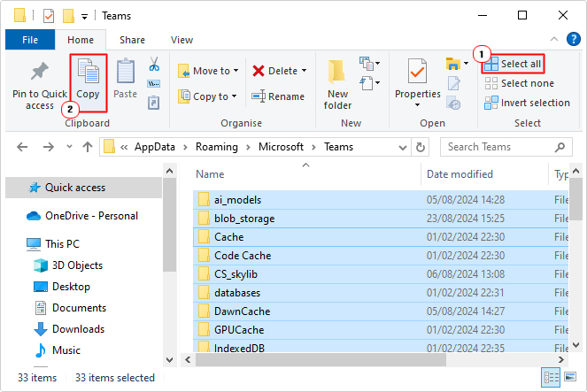Open Downloads in navigation pane
Viewport: 587px width, 392px height.
(x=69, y=329)
